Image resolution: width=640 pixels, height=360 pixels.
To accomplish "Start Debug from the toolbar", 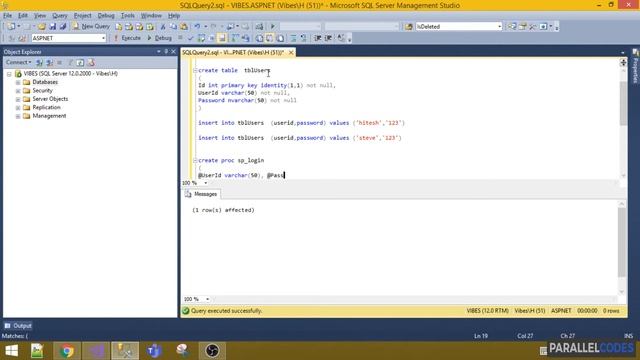I will pos(159,38).
